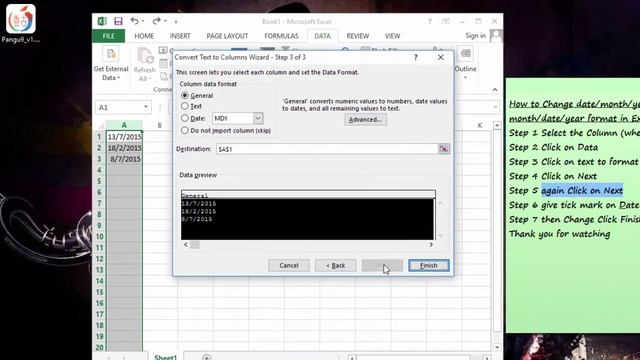Click the Sign in link

pos(476,36)
